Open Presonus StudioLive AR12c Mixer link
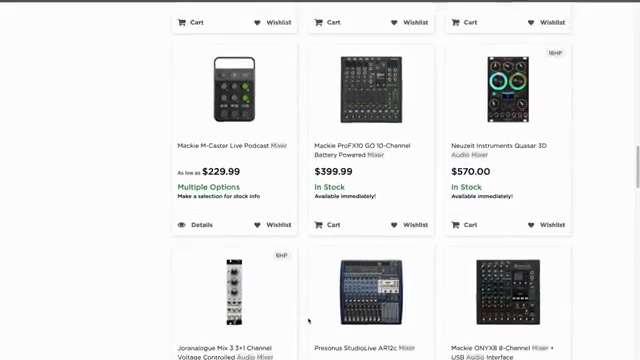Screen dimensions: 640x360 pos(364,348)
